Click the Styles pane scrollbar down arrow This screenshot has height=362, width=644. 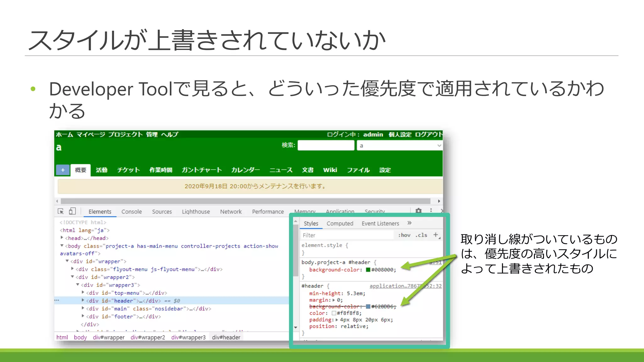click(x=296, y=327)
